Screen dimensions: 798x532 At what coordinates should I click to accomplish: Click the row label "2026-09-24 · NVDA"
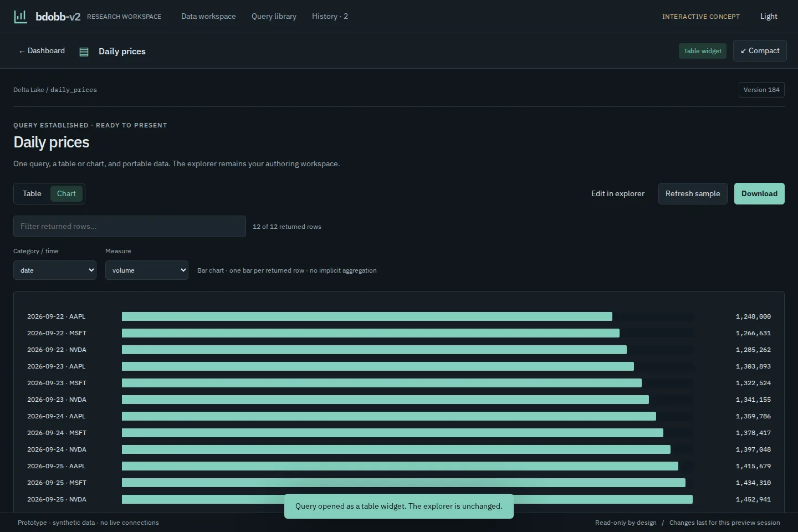(x=57, y=449)
